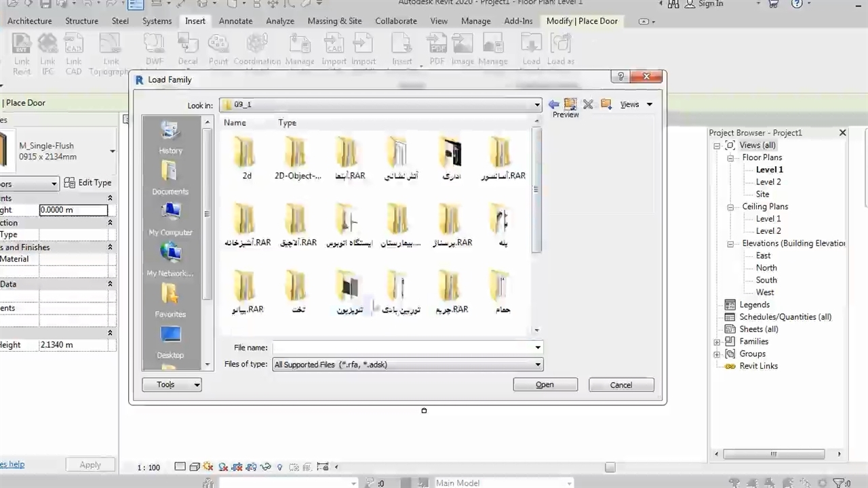Open the Massing & Site tab

(334, 21)
